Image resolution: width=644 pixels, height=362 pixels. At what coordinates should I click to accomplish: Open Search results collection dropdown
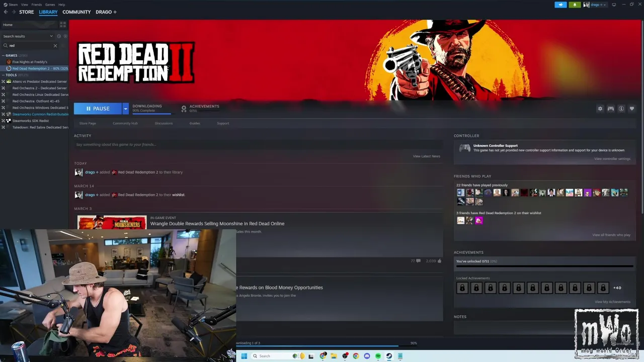point(28,36)
